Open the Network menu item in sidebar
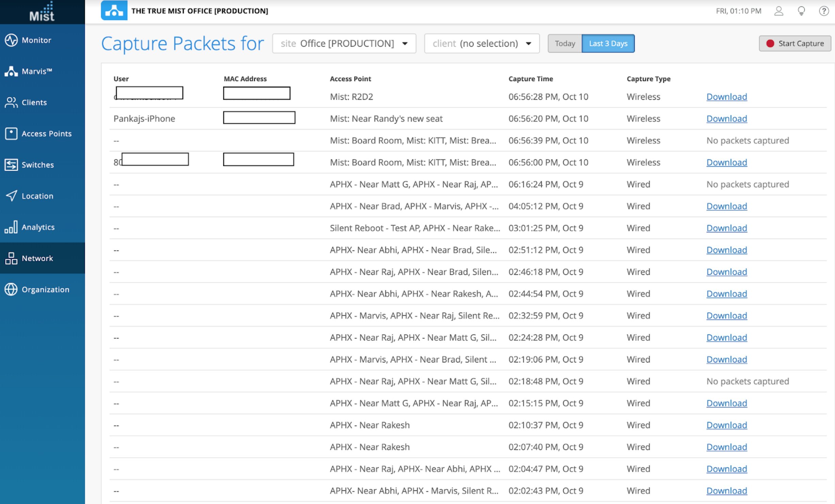Screen dimensions: 835x504 tap(37, 258)
